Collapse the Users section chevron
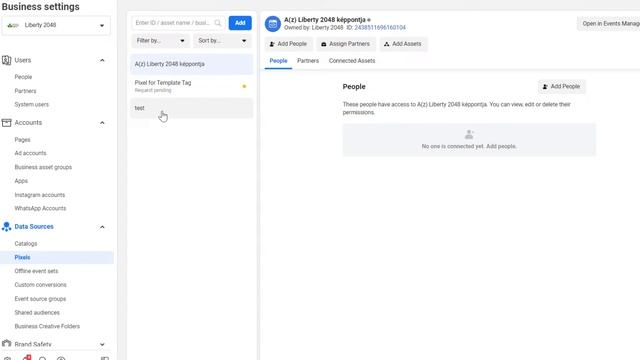This screenshot has height=360, width=640. [x=102, y=60]
